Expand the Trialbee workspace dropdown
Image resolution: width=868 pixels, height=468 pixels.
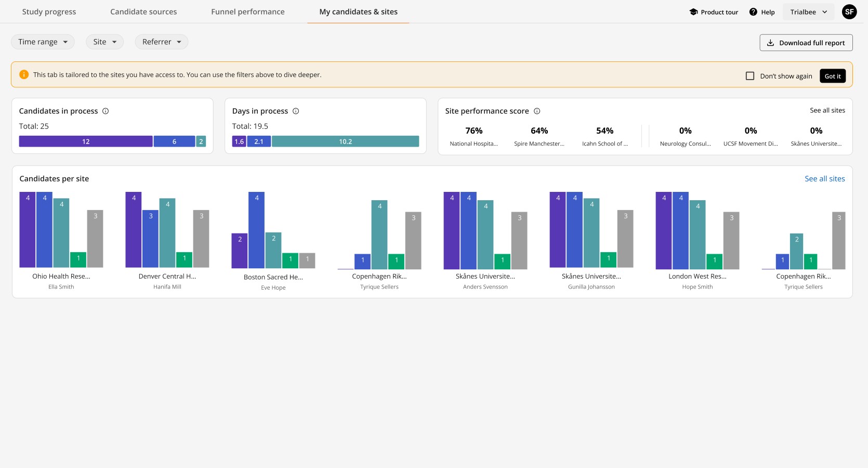[x=808, y=12]
